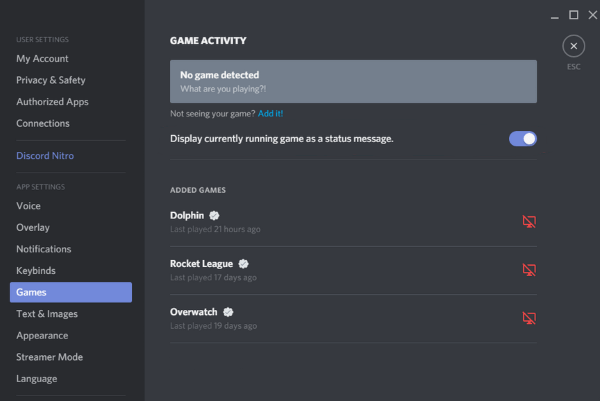600x401 pixels.
Task: Open My Account settings
Action: coord(42,58)
